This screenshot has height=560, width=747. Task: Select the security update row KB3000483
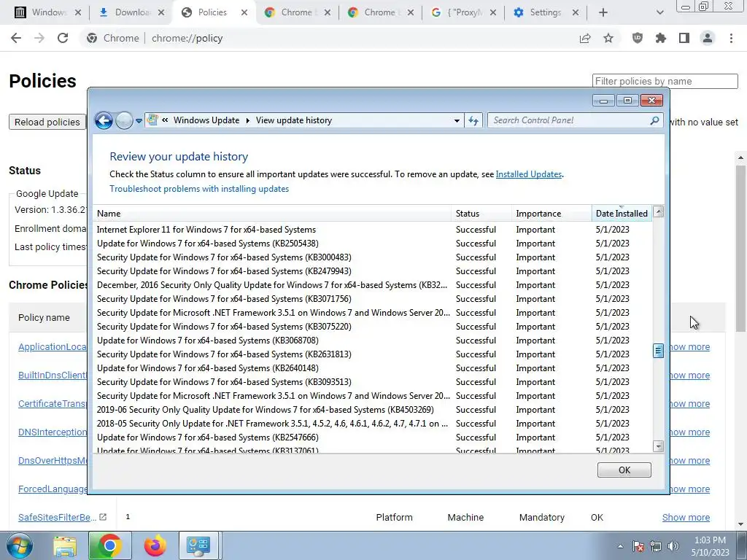pyautogui.click(x=373, y=257)
